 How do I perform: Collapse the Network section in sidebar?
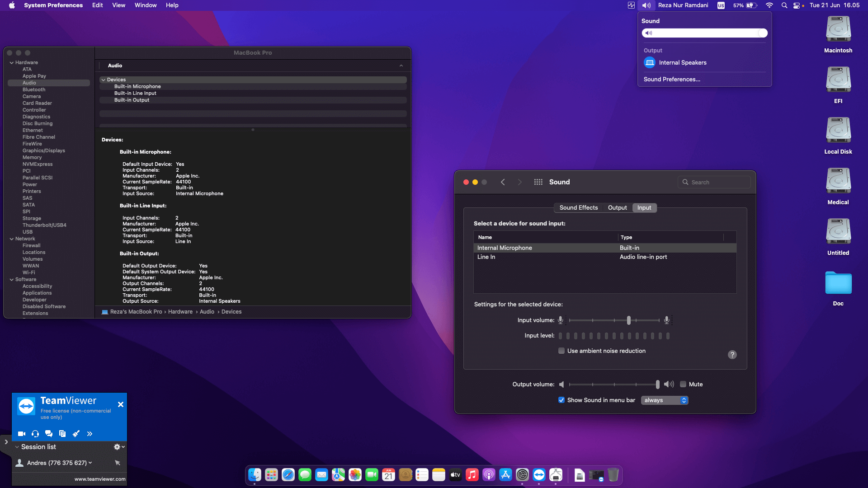tap(11, 239)
